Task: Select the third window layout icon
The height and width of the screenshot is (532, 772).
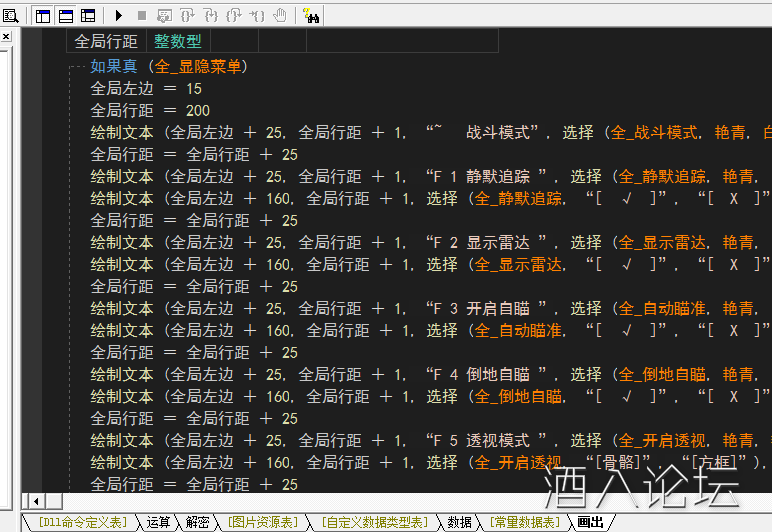Action: [x=88, y=15]
